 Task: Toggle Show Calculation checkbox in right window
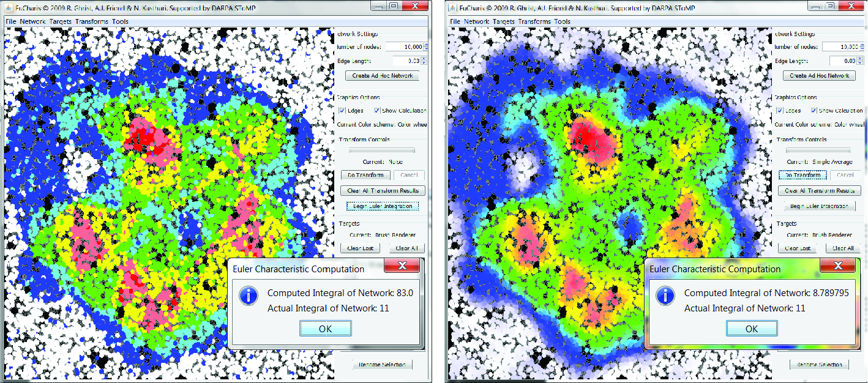pyautogui.click(x=814, y=111)
